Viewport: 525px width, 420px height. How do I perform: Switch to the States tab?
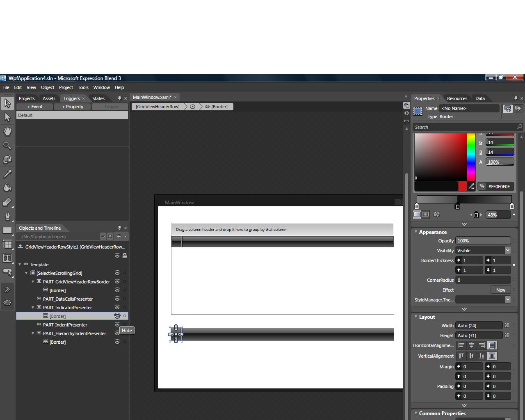98,98
